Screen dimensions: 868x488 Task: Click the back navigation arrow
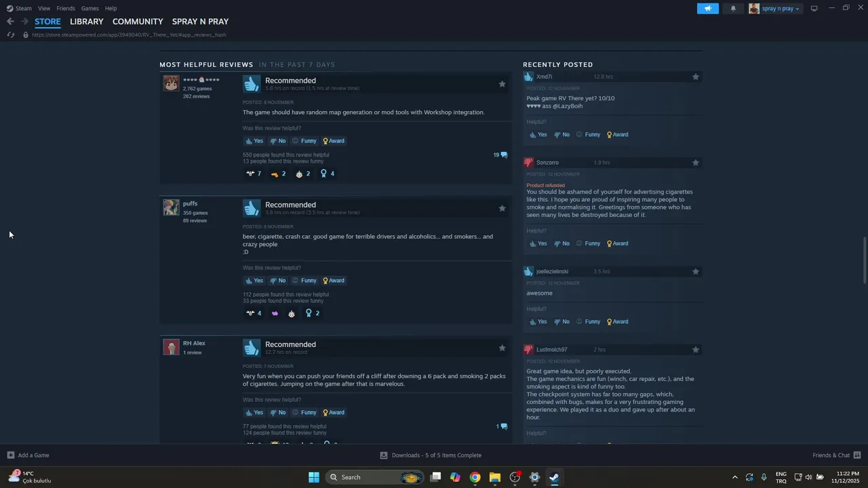[10, 22]
